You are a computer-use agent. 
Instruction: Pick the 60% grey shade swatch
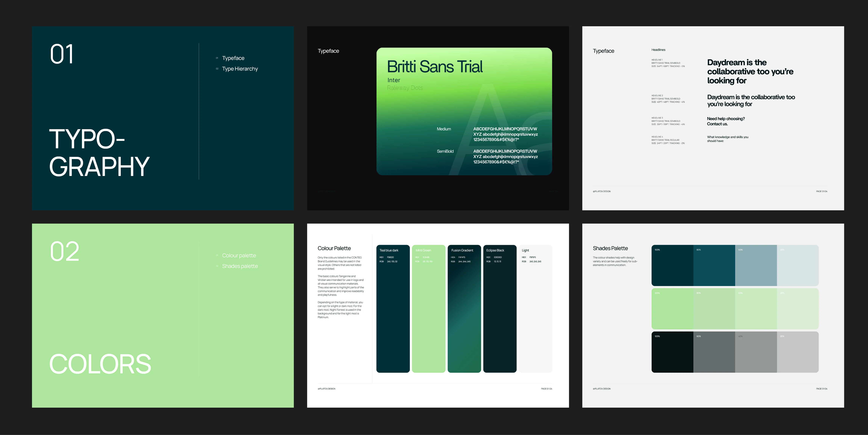pyautogui.click(x=714, y=352)
